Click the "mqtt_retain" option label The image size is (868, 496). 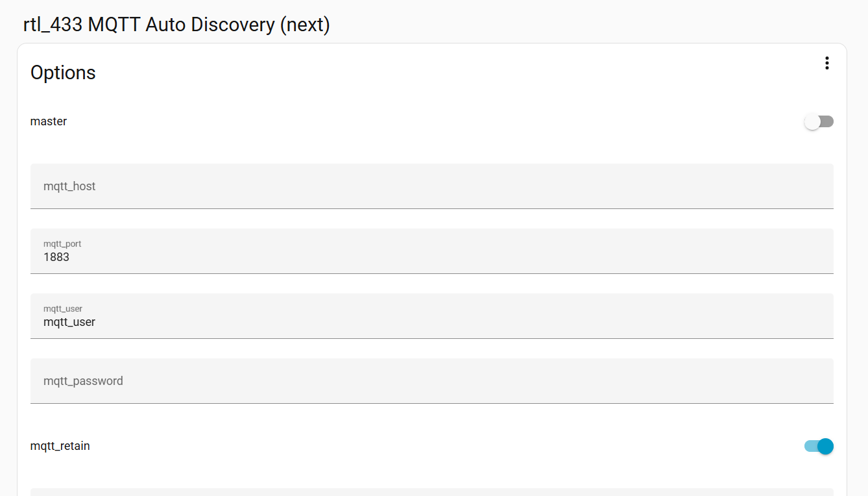click(x=60, y=446)
